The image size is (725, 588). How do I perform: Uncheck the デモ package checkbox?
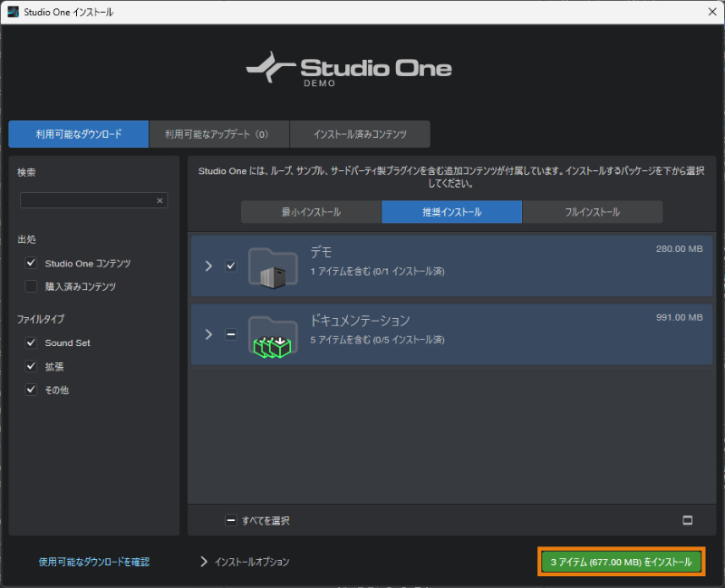231,265
